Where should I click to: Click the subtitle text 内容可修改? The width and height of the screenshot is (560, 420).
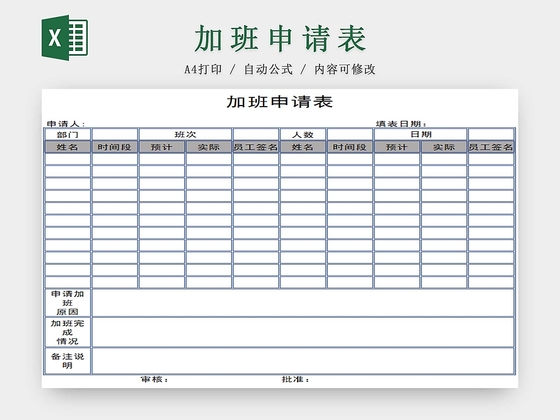pyautogui.click(x=345, y=69)
